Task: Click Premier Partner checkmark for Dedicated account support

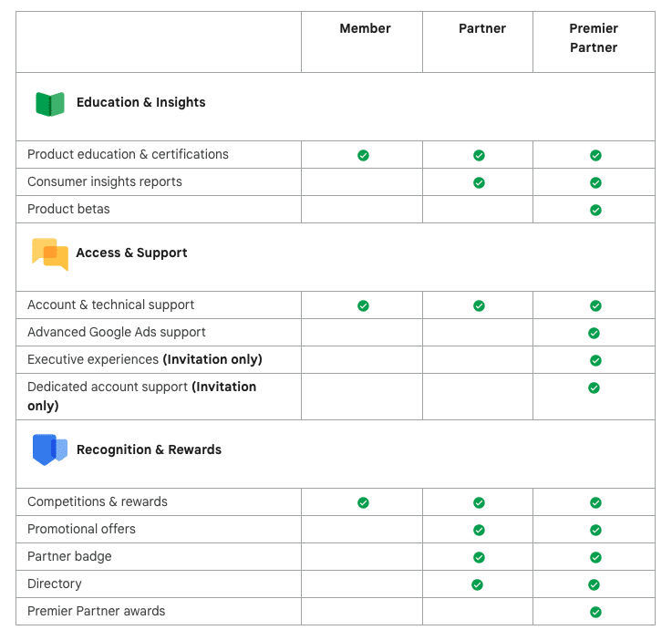Action: [594, 387]
